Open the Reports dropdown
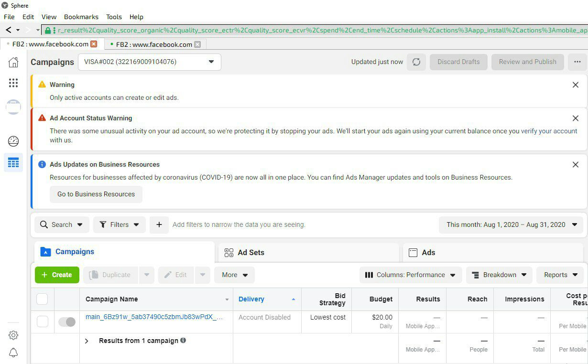 [x=560, y=275]
